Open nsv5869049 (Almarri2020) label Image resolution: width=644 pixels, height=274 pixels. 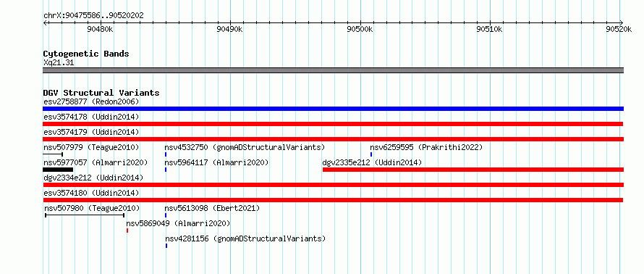tap(178, 223)
